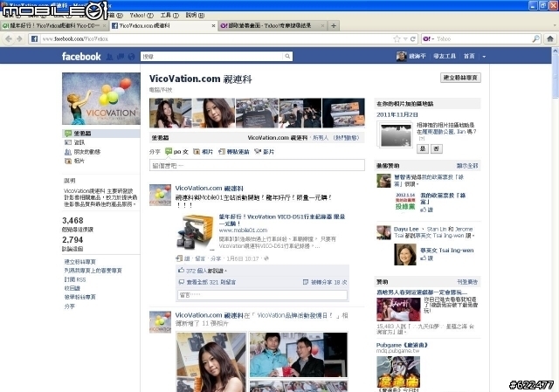Open first model photo thumbnail in photo strip

pos(170,113)
